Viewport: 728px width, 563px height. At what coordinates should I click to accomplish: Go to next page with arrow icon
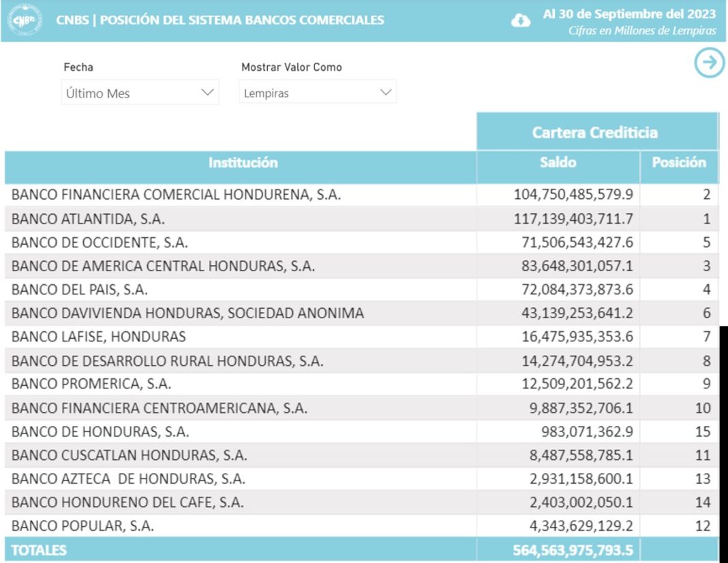tap(709, 63)
